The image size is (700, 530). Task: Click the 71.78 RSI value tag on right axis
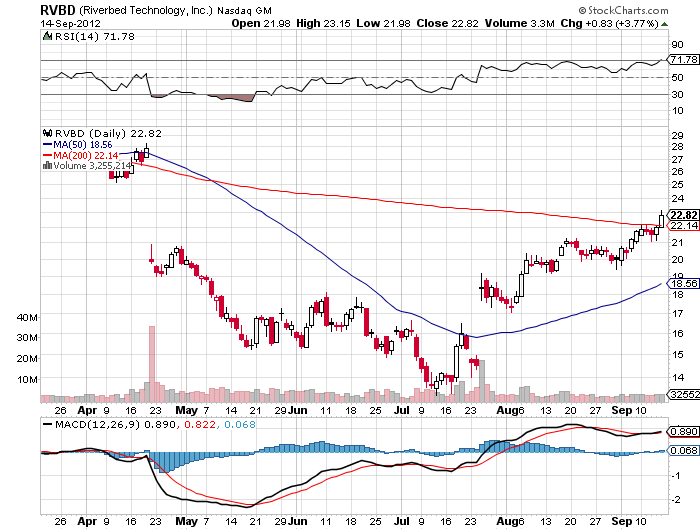684,59
